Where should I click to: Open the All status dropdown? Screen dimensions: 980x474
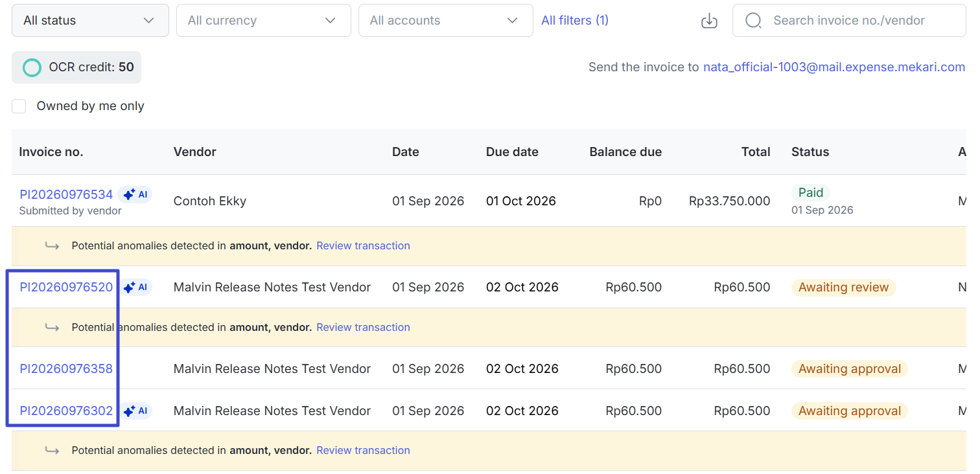click(90, 21)
